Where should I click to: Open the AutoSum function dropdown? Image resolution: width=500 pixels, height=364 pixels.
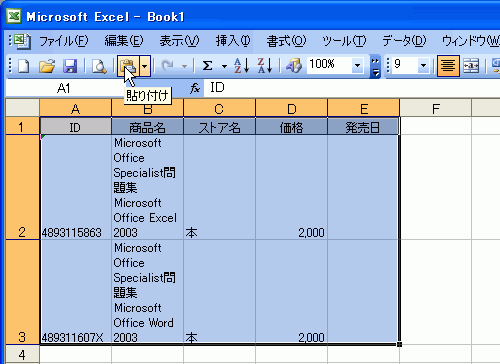click(x=224, y=66)
